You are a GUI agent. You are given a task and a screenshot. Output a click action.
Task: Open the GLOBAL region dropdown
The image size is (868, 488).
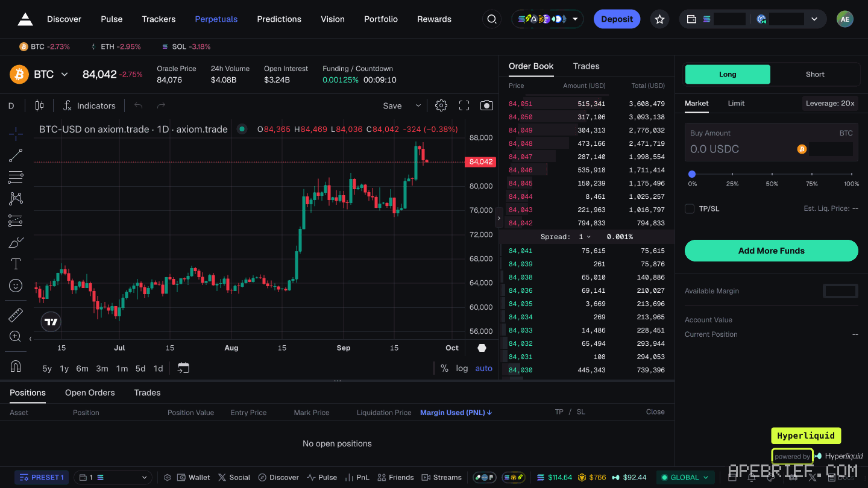coord(685,477)
